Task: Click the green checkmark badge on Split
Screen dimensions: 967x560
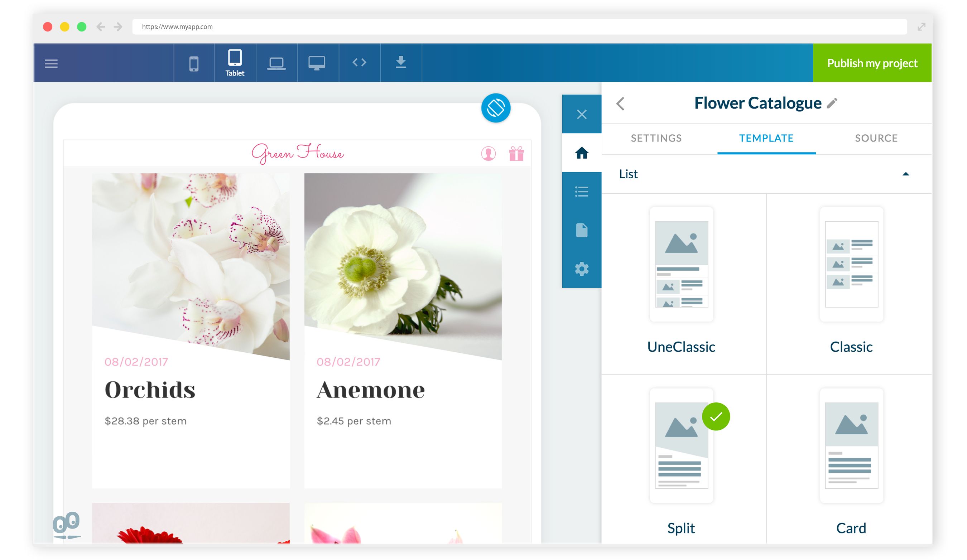Action: coord(716,416)
